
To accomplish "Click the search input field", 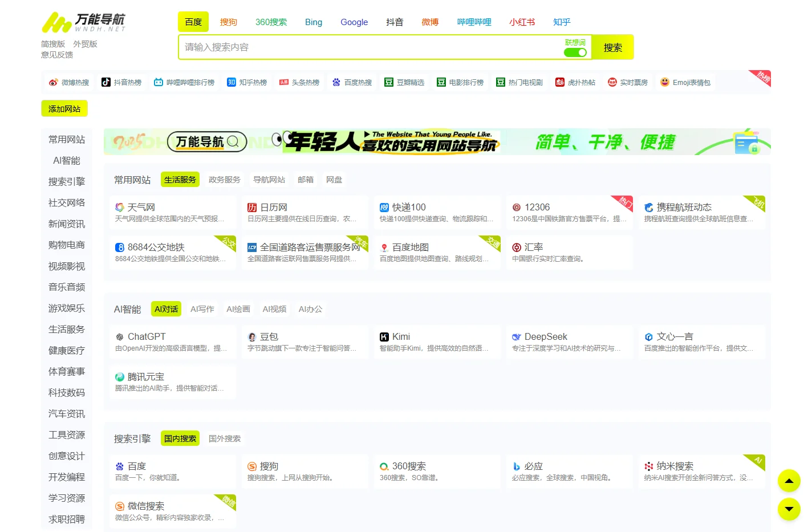I will pos(371,47).
